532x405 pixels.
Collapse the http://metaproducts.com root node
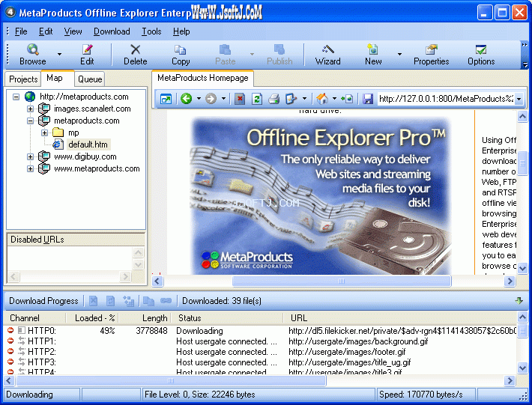click(16, 97)
